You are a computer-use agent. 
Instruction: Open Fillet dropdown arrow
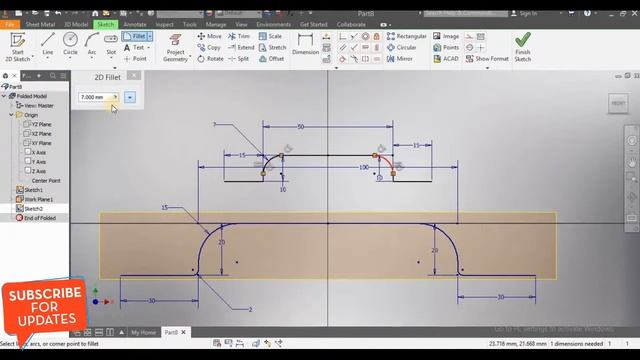[x=150, y=36]
